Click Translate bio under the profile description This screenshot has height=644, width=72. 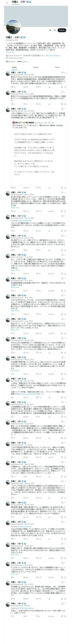[x=10, y=52]
